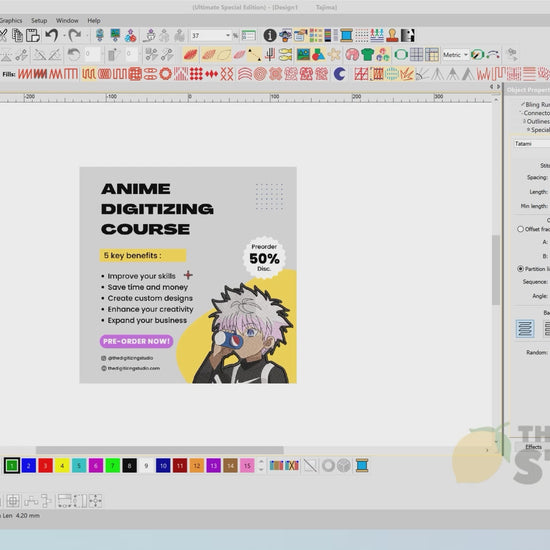Click the color palette scroll stepper arrows
This screenshot has height=550, width=550.
click(x=261, y=465)
